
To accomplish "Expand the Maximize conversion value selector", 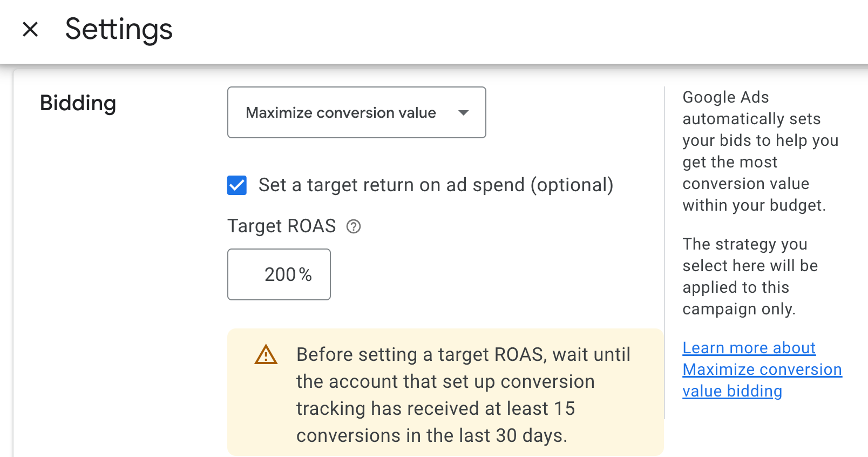I will 356,112.
